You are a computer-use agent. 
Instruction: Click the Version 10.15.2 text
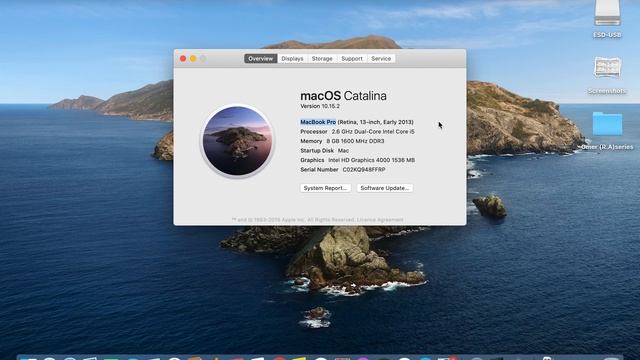pos(320,106)
